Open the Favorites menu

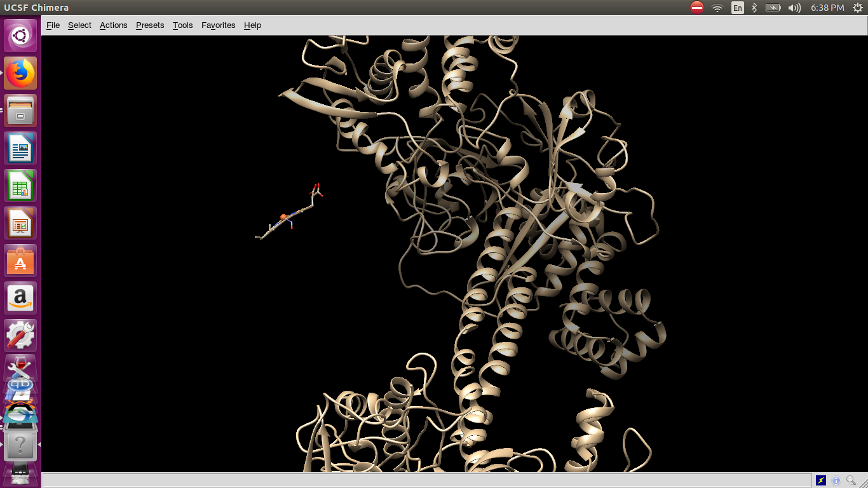point(218,25)
